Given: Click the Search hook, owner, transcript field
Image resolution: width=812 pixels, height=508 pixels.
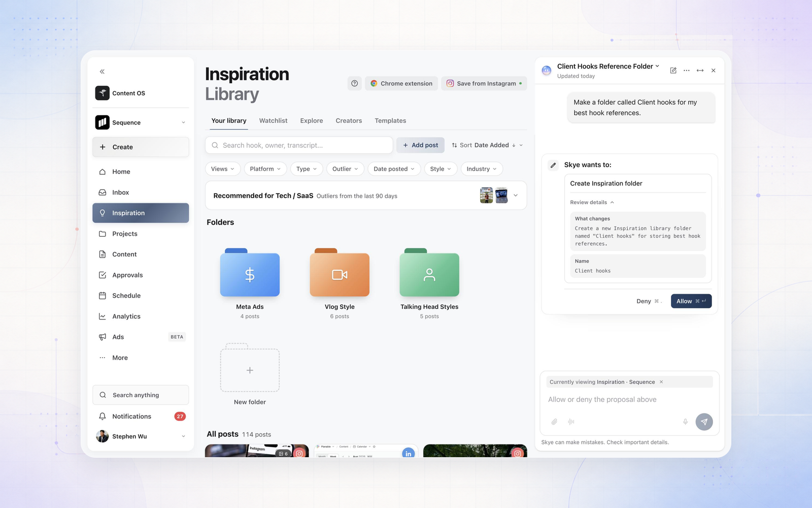Looking at the screenshot, I should 299,145.
